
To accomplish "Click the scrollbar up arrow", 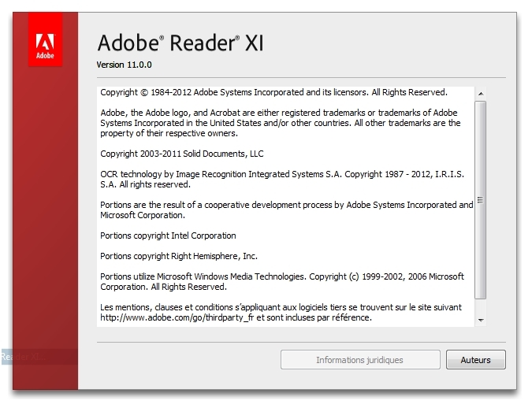I will (481, 94).
